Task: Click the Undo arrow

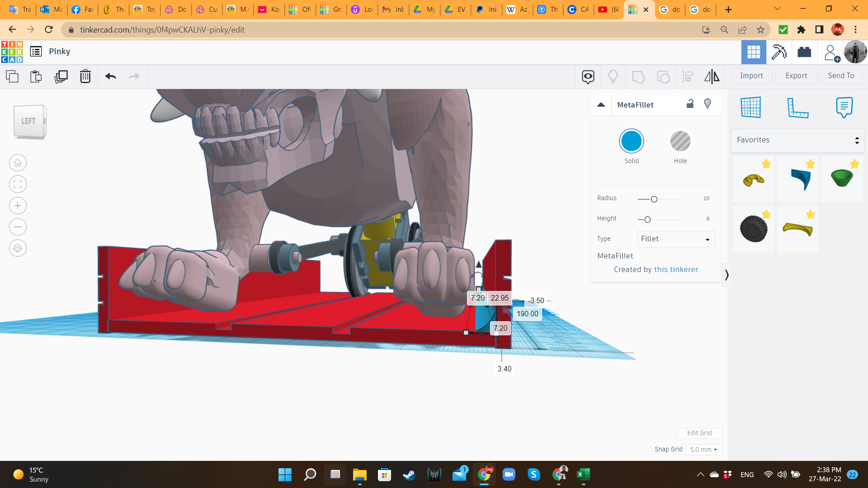Action: (110, 76)
